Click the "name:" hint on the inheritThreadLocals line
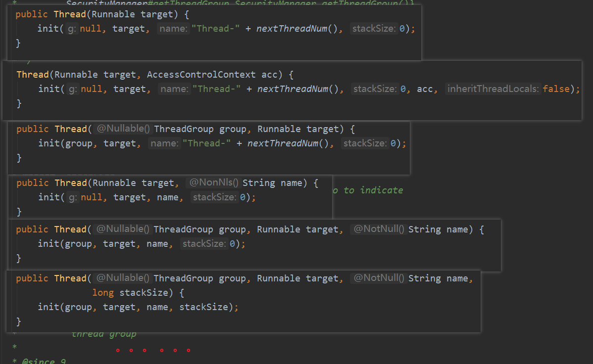The width and height of the screenshot is (593, 364). pos(174,89)
